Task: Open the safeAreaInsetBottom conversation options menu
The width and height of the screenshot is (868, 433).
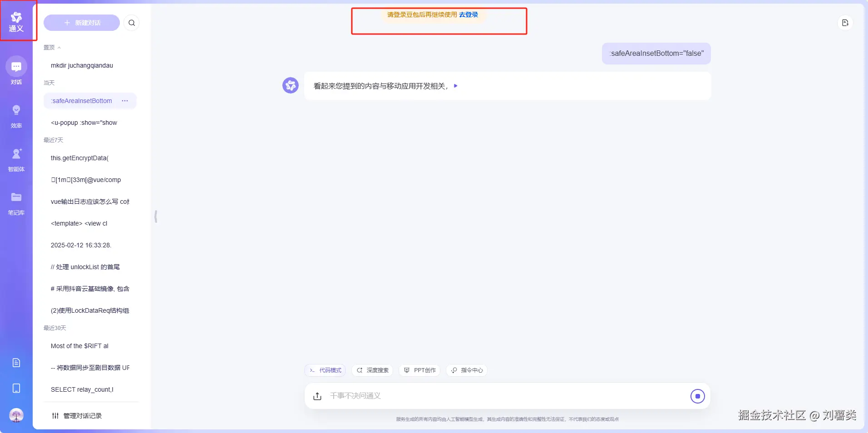Action: tap(125, 101)
